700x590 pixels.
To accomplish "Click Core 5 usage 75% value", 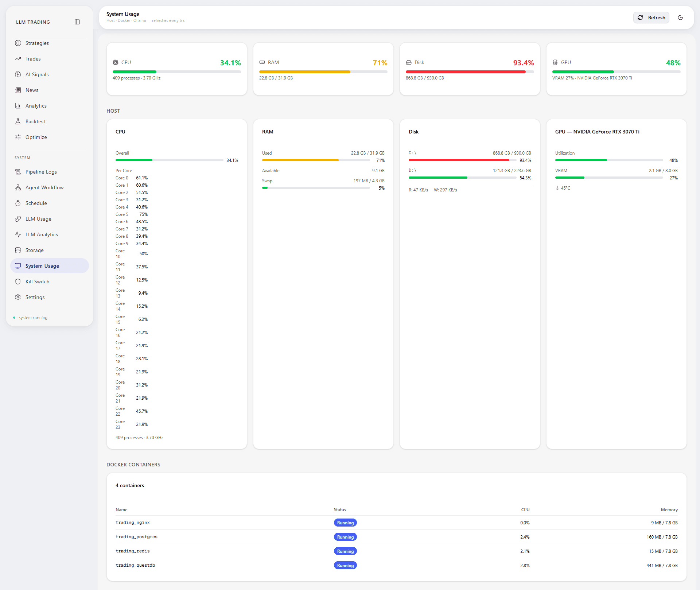I will point(143,214).
